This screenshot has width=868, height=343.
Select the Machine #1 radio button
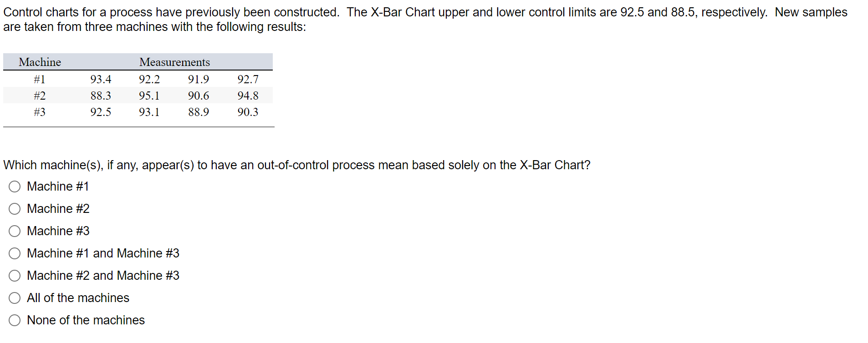(14, 187)
